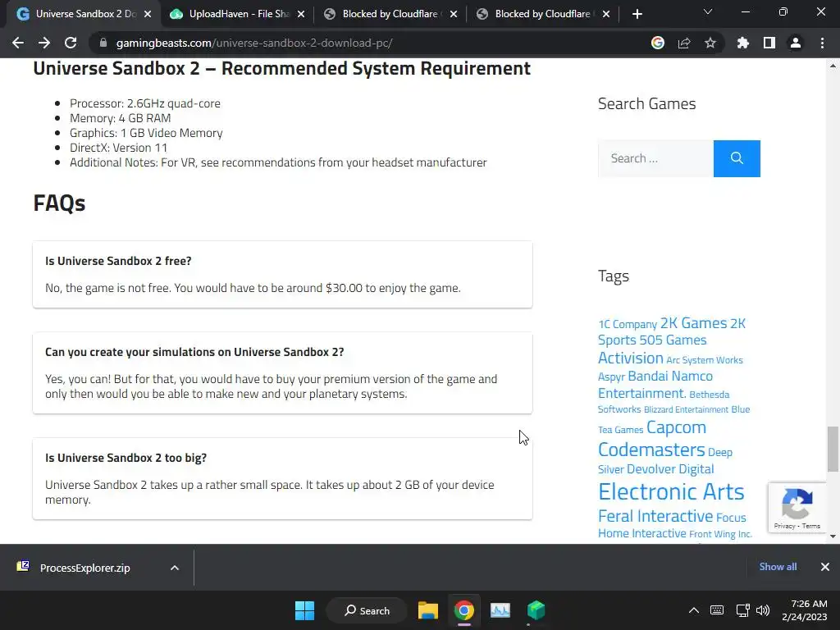Open the clock showing 7:26 AM
Screen dimensions: 840x630
[x=805, y=610]
